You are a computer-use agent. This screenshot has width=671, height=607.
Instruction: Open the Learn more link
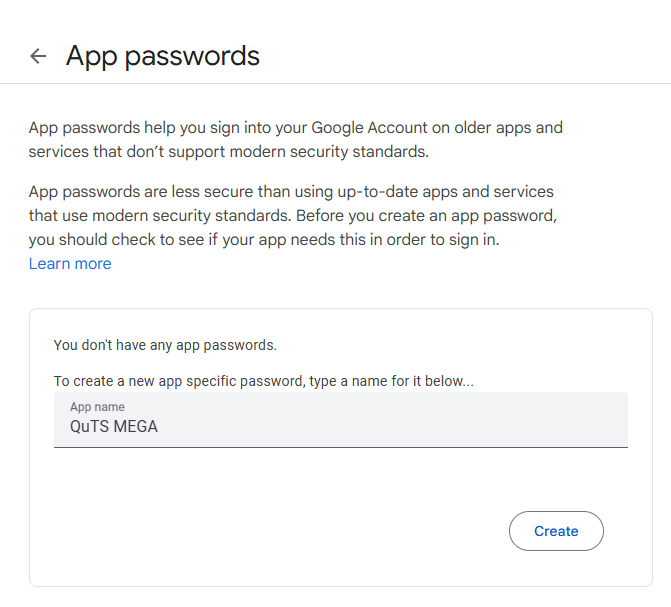pos(70,264)
